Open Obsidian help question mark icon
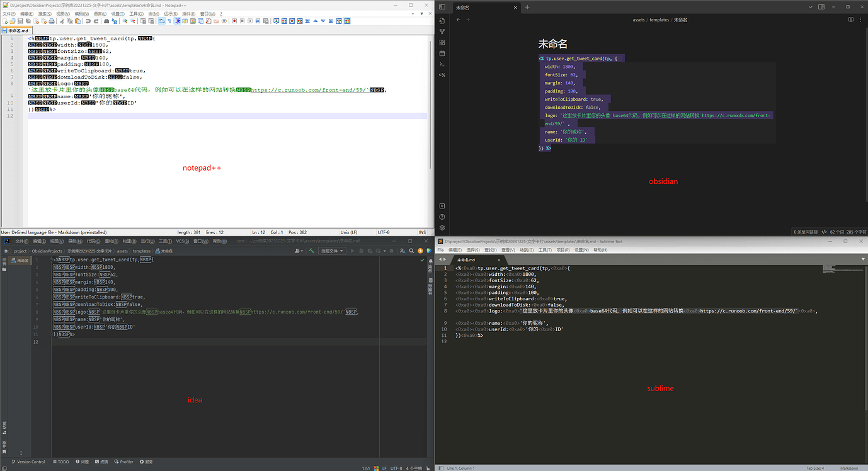 click(442, 217)
